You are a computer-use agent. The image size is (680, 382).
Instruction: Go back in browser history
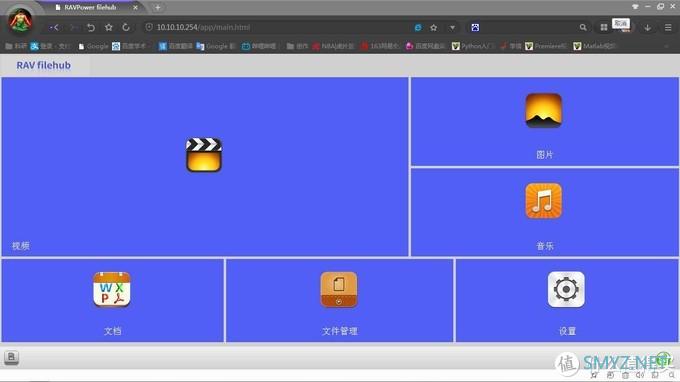tap(54, 27)
